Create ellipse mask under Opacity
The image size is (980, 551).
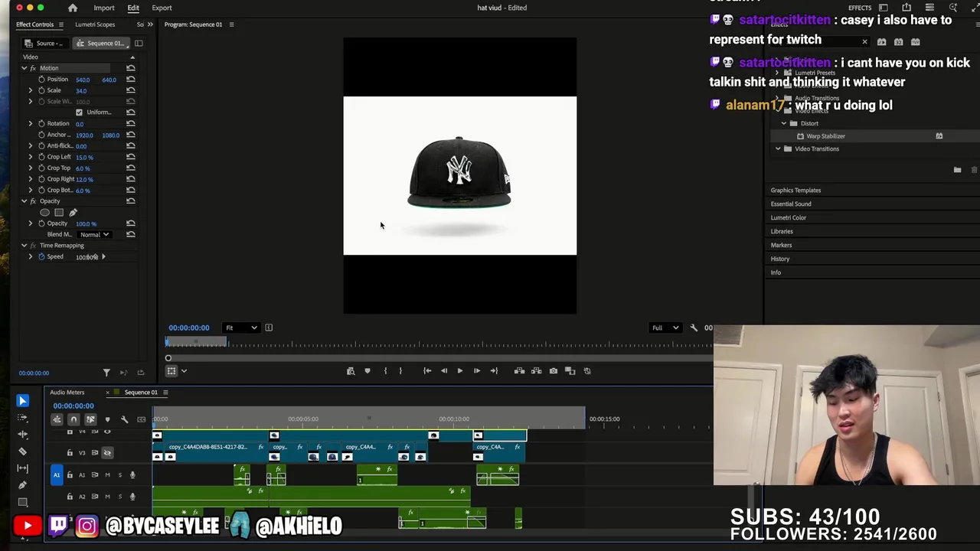coord(44,212)
